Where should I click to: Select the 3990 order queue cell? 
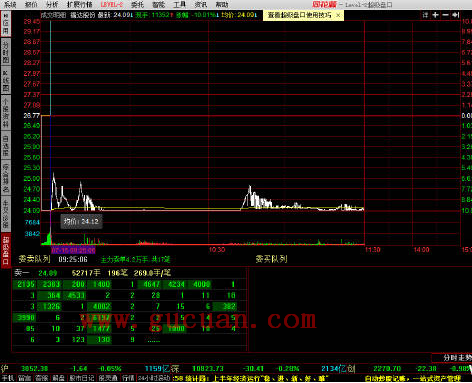pos(24,317)
